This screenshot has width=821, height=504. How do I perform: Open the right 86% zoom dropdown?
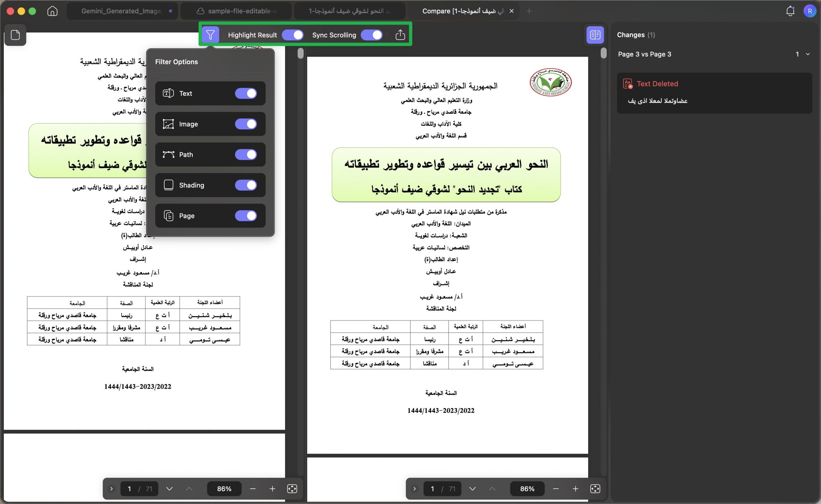(527, 489)
